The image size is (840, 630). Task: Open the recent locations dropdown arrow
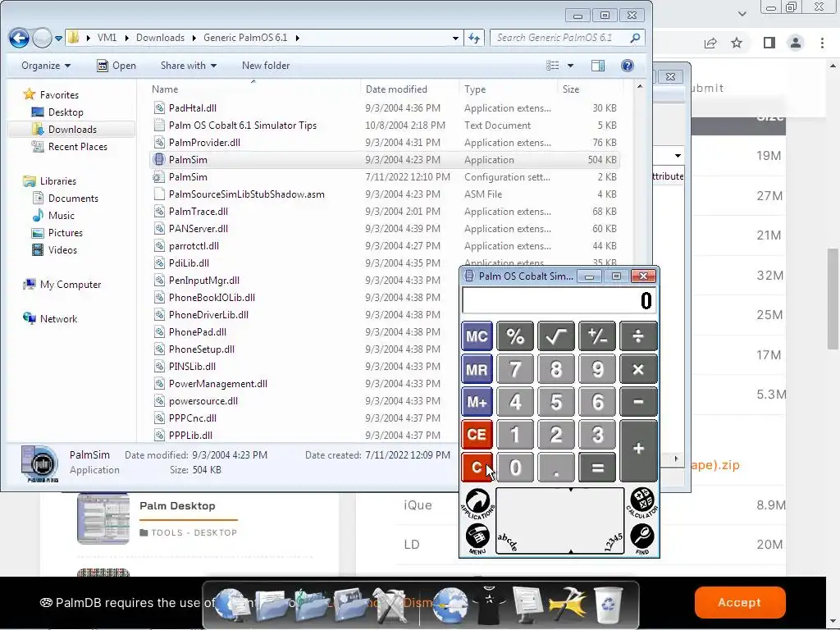(x=58, y=39)
